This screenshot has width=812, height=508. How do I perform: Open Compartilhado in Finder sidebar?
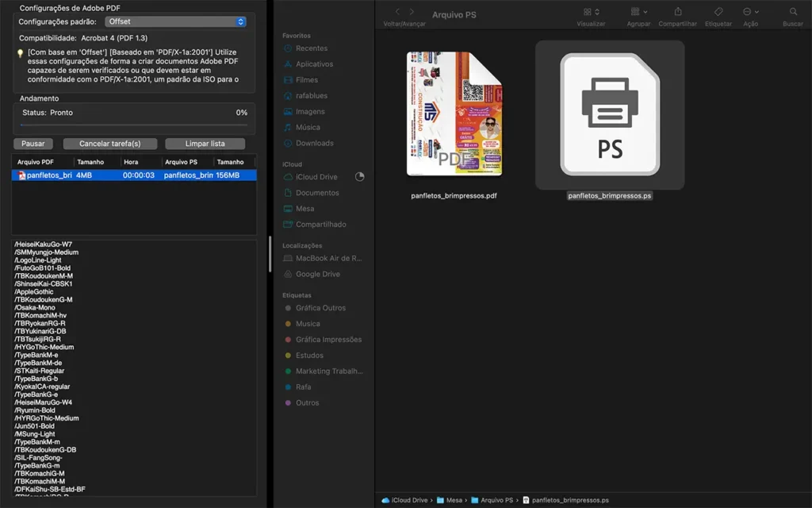click(320, 225)
